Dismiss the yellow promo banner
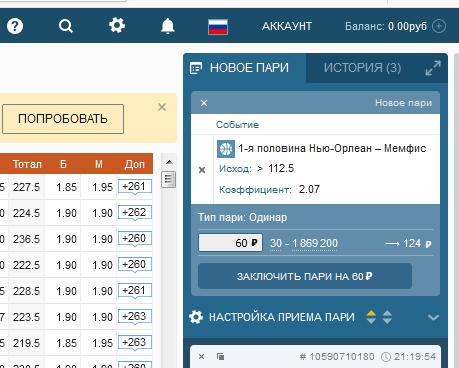This screenshot has width=459, height=368. [162, 107]
